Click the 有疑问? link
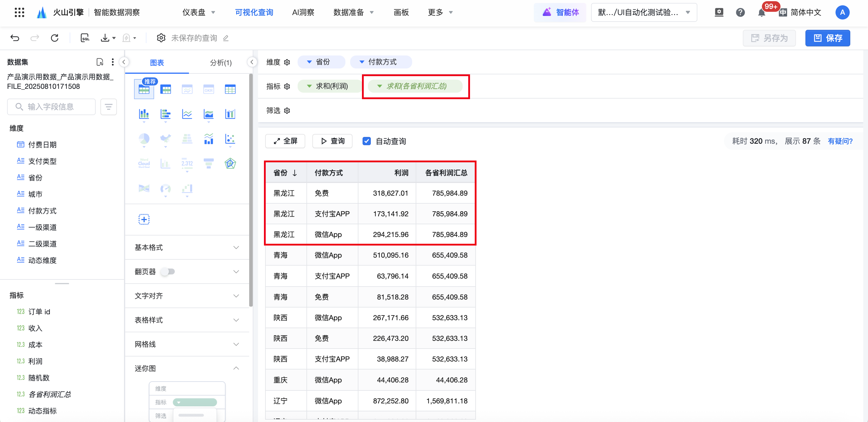Image resolution: width=868 pixels, height=422 pixels. 840,141
